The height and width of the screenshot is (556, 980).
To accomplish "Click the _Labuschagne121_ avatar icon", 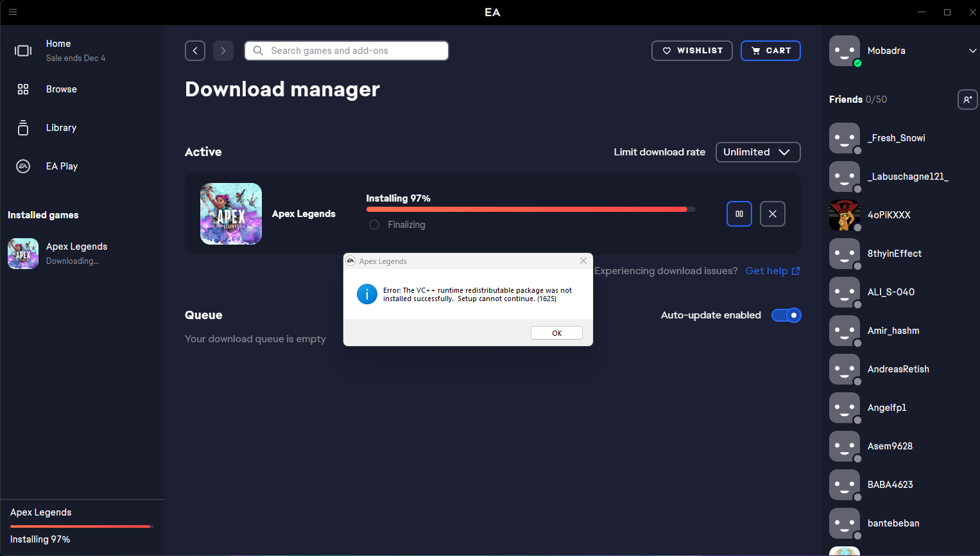I will (x=845, y=177).
